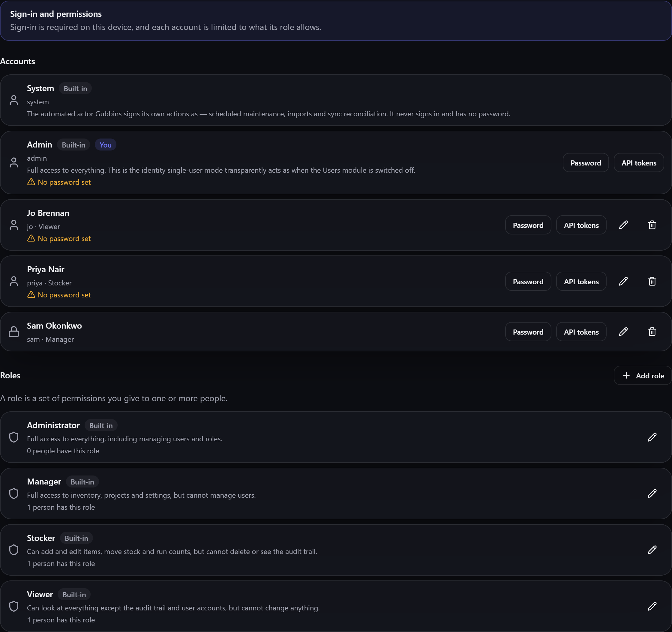Select the 'sam · Manager' subtitle text
The image size is (672, 632).
tap(50, 339)
